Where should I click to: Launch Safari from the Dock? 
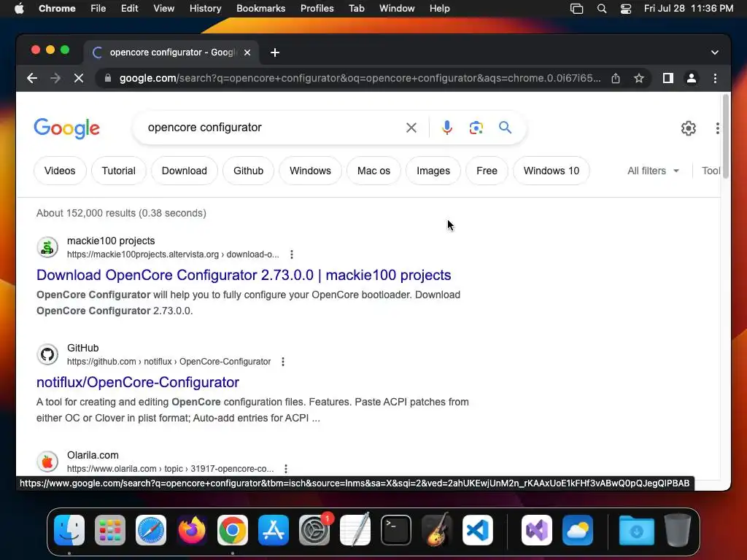coord(151,530)
